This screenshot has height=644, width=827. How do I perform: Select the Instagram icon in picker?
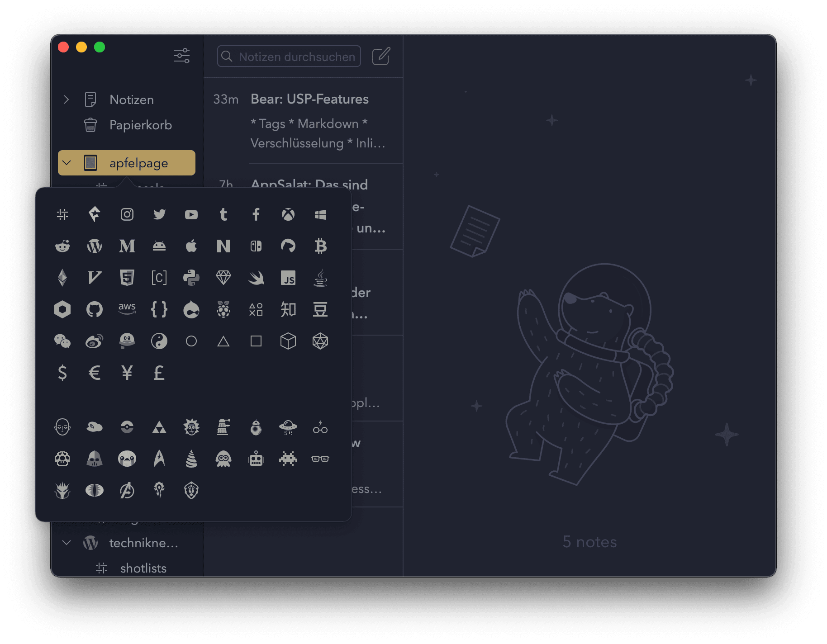(x=127, y=214)
